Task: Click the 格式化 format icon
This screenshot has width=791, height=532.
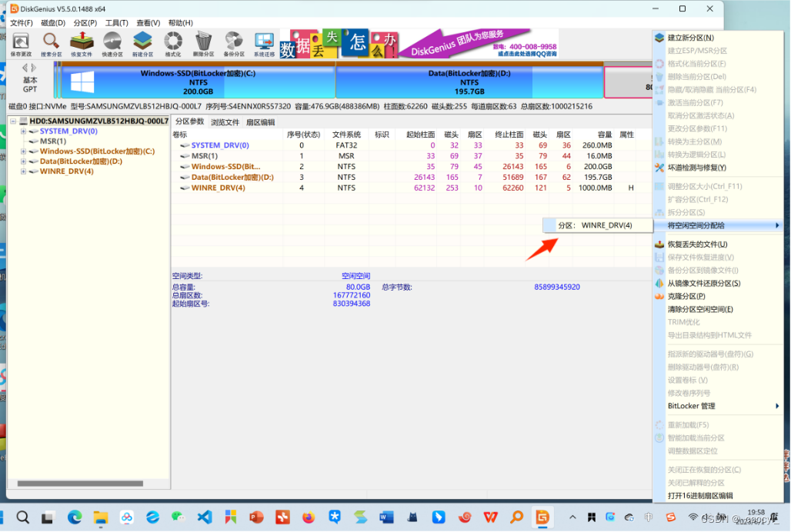Action: (173, 45)
